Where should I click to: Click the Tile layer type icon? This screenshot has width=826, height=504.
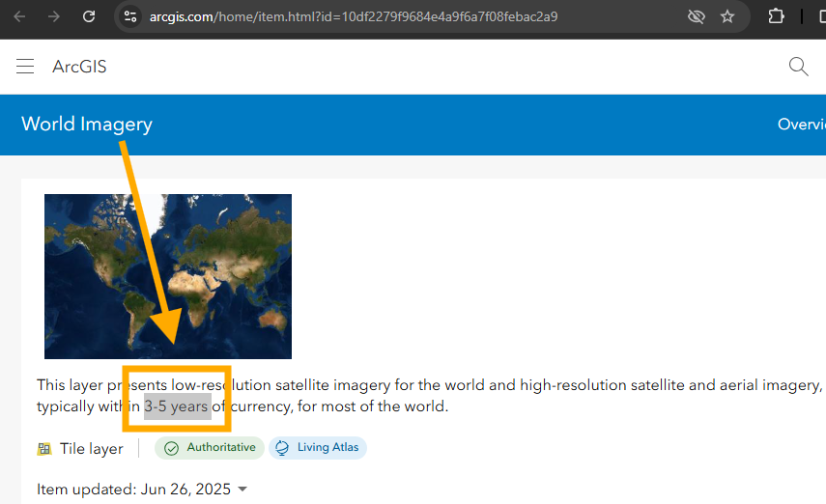tap(44, 449)
